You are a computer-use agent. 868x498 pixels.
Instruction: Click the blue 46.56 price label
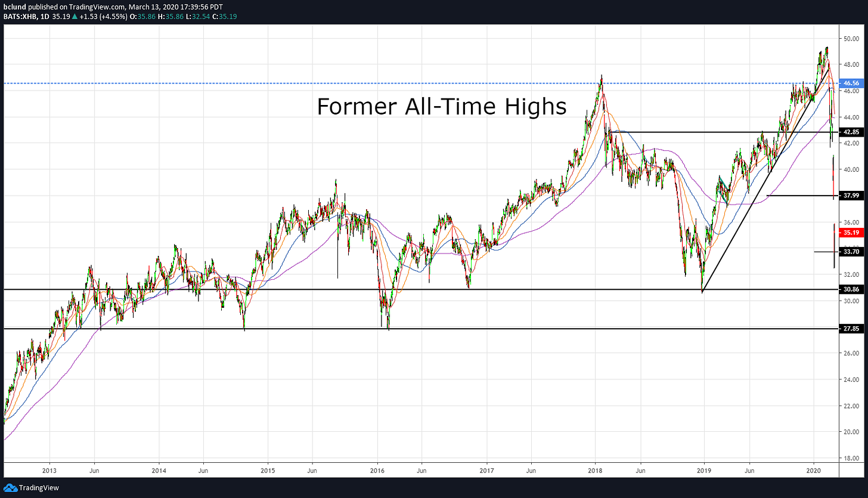pyautogui.click(x=849, y=83)
